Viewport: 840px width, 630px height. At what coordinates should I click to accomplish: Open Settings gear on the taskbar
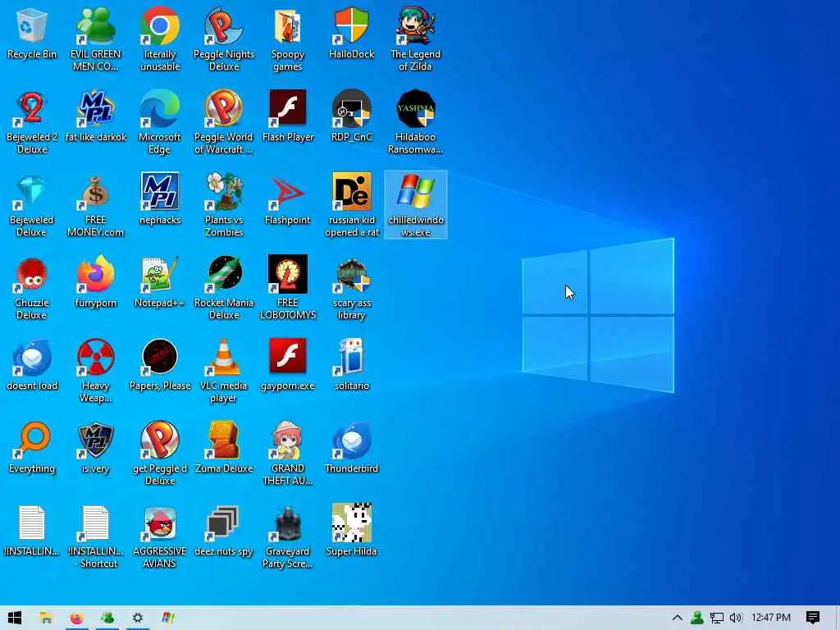138,618
